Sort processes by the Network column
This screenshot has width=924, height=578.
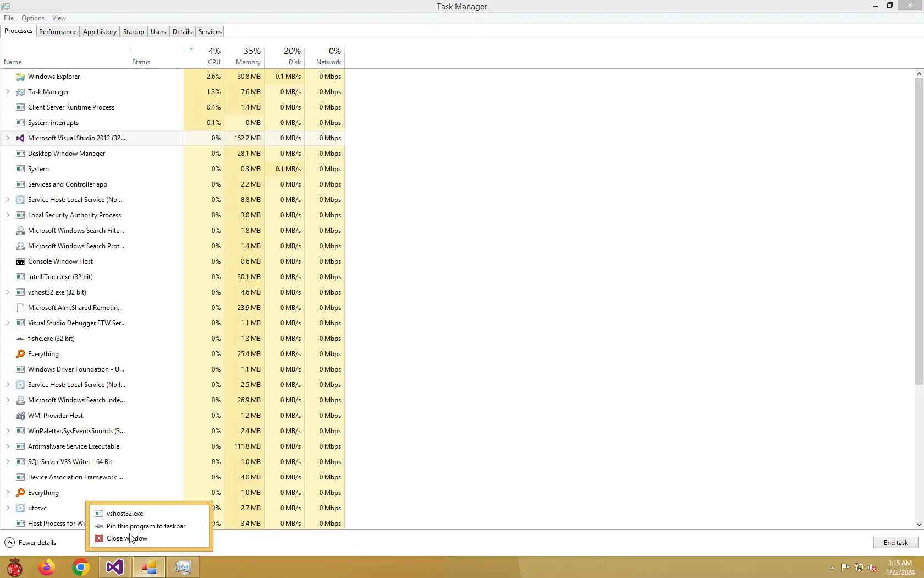[x=324, y=56]
